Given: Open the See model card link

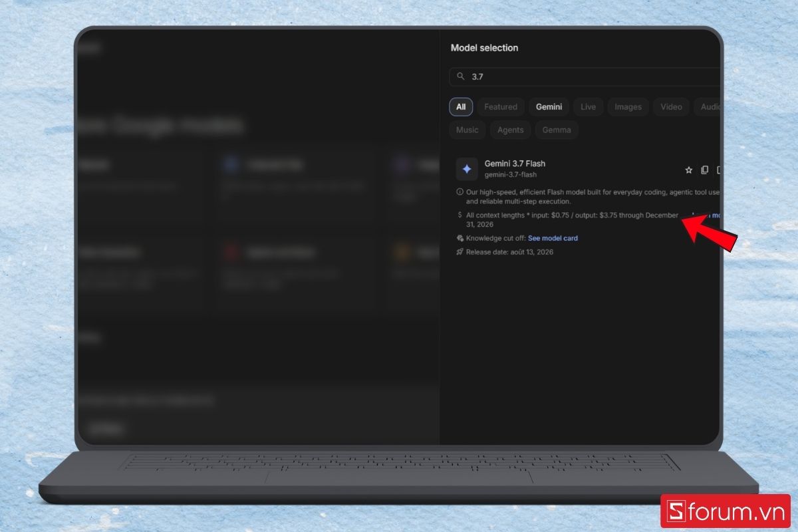Looking at the screenshot, I should (553, 238).
